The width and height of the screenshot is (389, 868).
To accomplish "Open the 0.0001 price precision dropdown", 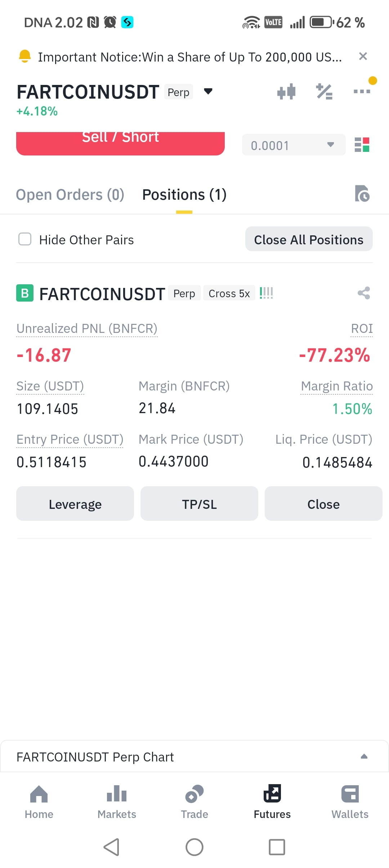I will 294,145.
